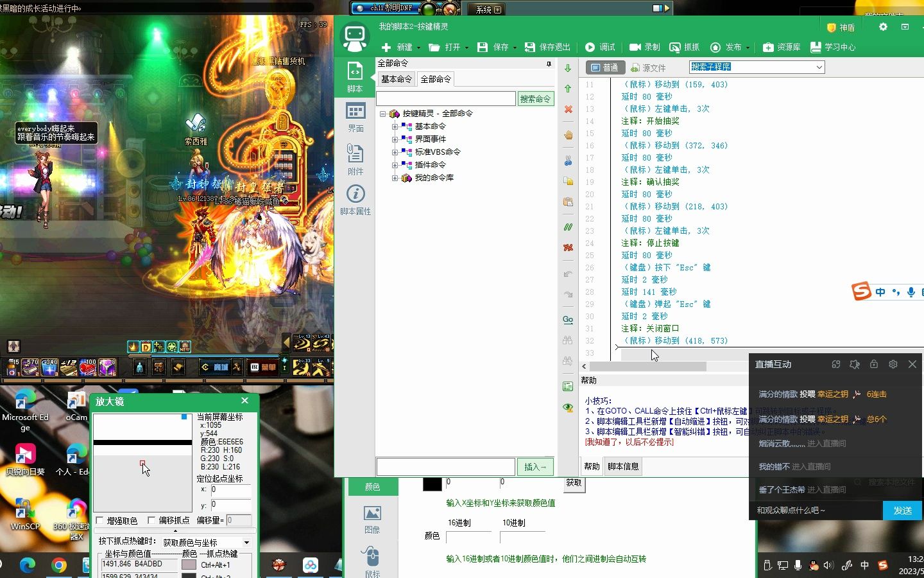The image size is (924, 578).
Task: Expand the 标准VBS命令 tree node
Action: click(395, 152)
